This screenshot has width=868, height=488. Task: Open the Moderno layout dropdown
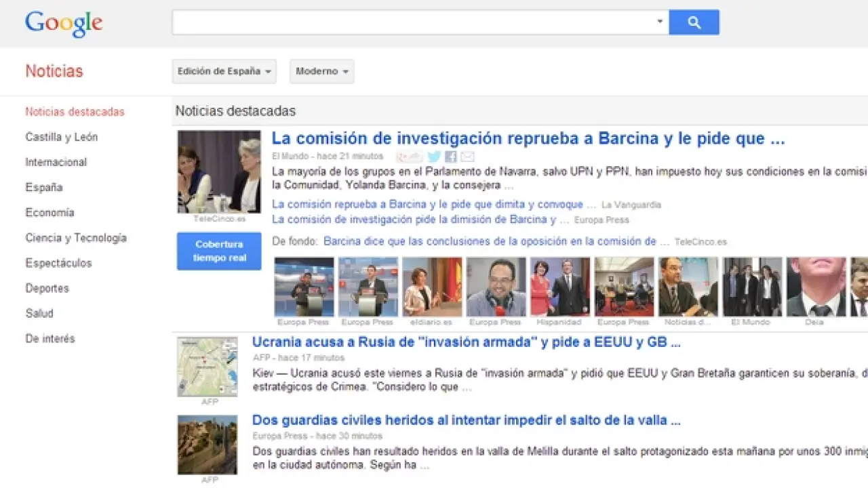point(321,71)
